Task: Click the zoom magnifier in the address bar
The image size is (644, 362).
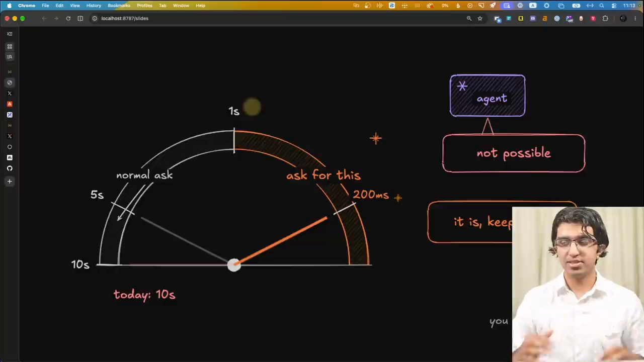Action: coord(469,19)
